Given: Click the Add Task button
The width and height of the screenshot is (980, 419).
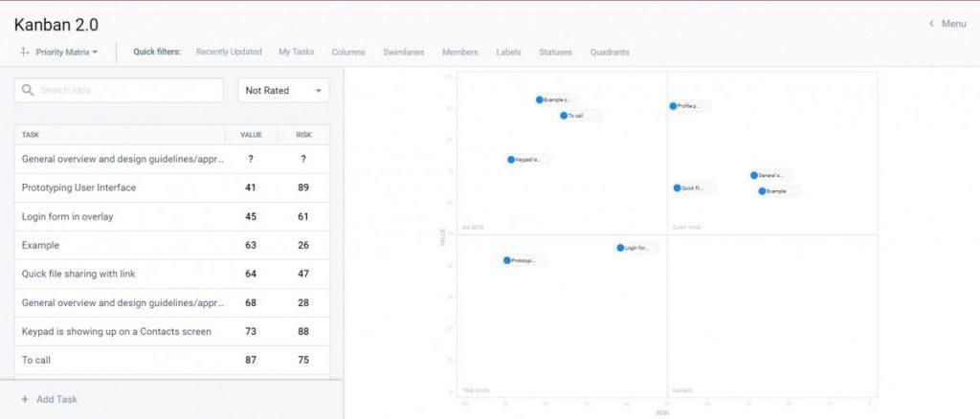Looking at the screenshot, I should 56,399.
